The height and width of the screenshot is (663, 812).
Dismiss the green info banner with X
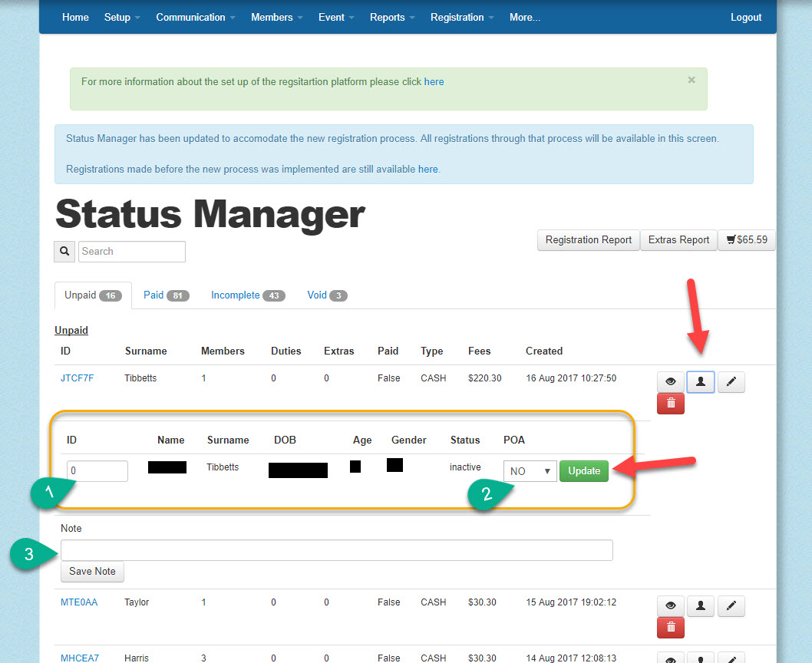(691, 80)
